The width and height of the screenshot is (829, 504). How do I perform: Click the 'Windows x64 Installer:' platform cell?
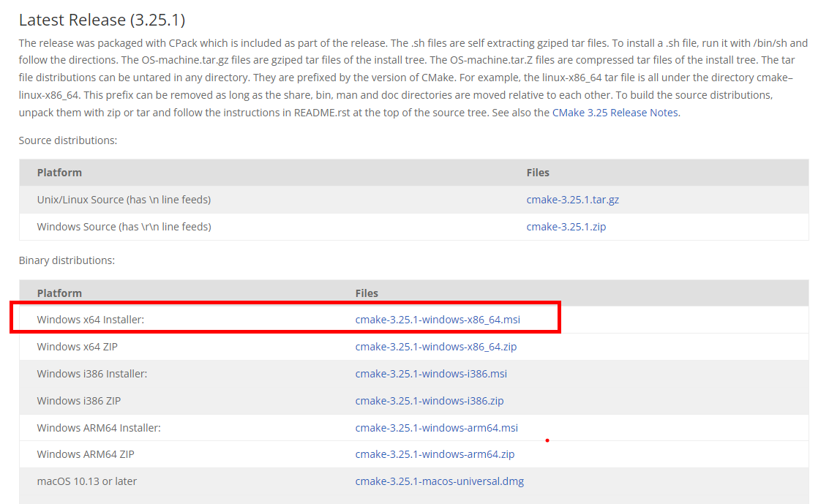91,320
